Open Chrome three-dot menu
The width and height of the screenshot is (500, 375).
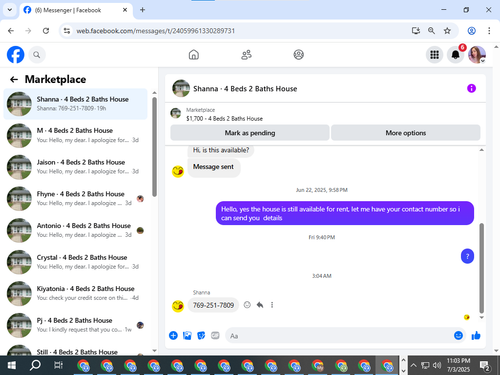[x=489, y=31]
